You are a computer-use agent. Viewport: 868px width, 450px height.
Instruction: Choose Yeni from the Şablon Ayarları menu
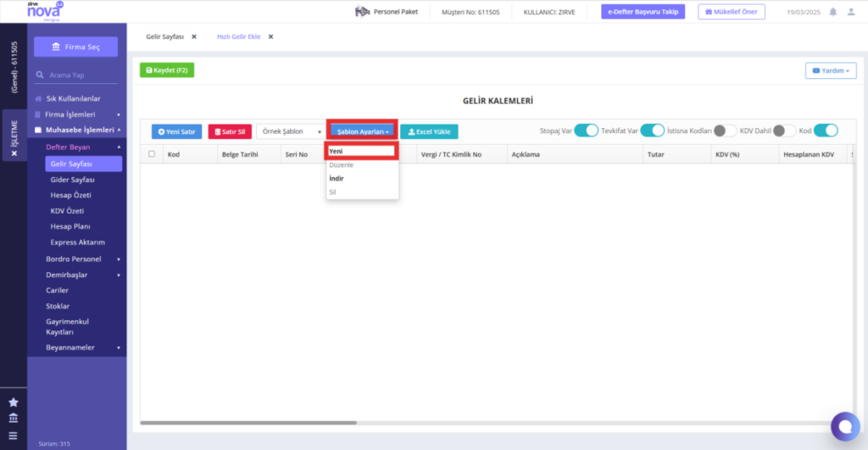[x=361, y=151]
